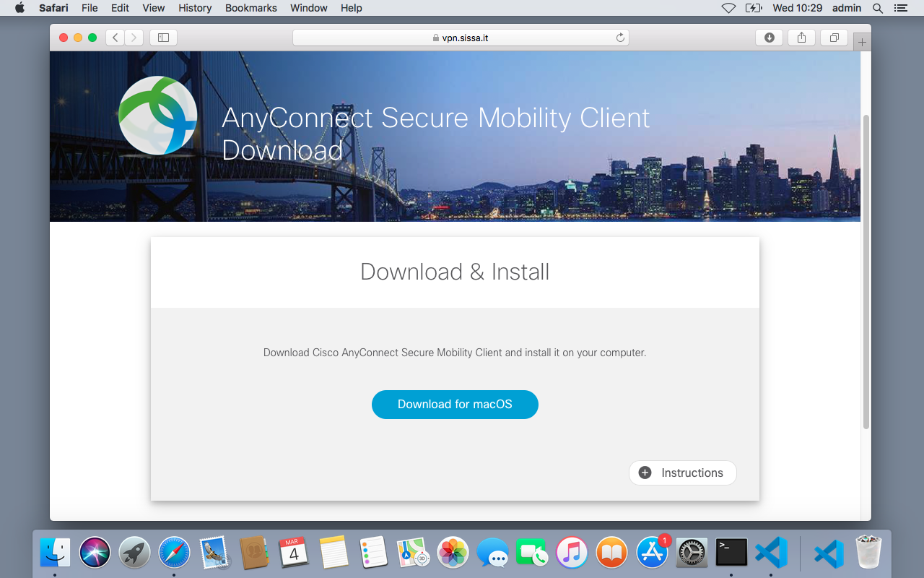The height and width of the screenshot is (578, 924).
Task: Open System Preferences from the Dock
Action: pyautogui.click(x=692, y=553)
